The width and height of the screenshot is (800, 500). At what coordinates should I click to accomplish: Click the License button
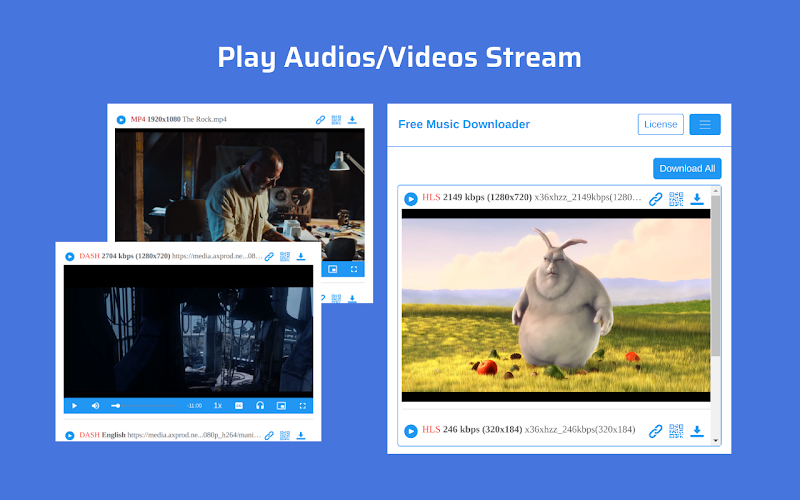[x=660, y=124]
